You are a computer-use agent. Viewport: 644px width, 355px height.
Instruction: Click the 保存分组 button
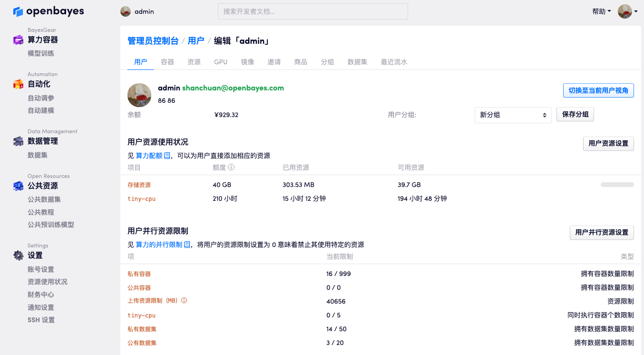click(575, 115)
